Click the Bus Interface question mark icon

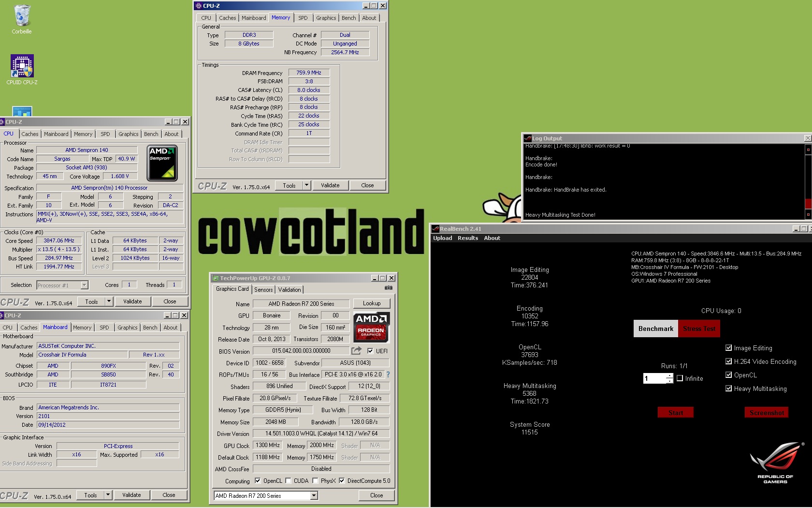tap(388, 374)
